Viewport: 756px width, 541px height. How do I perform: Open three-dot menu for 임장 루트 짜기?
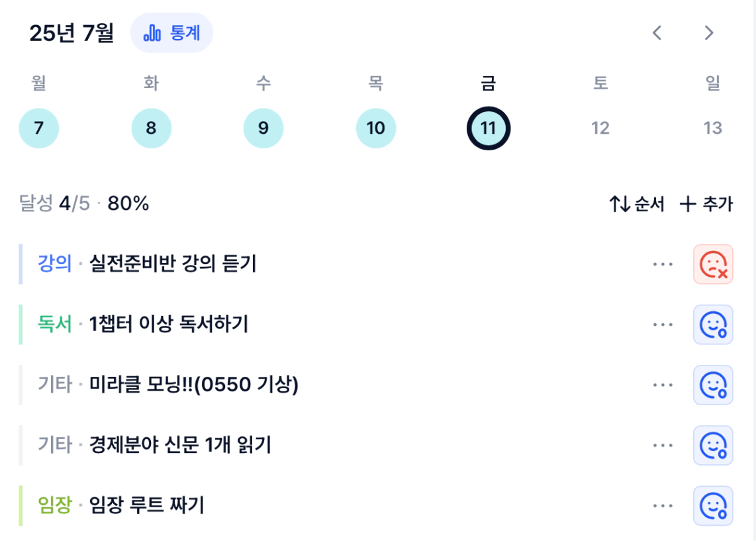click(663, 505)
